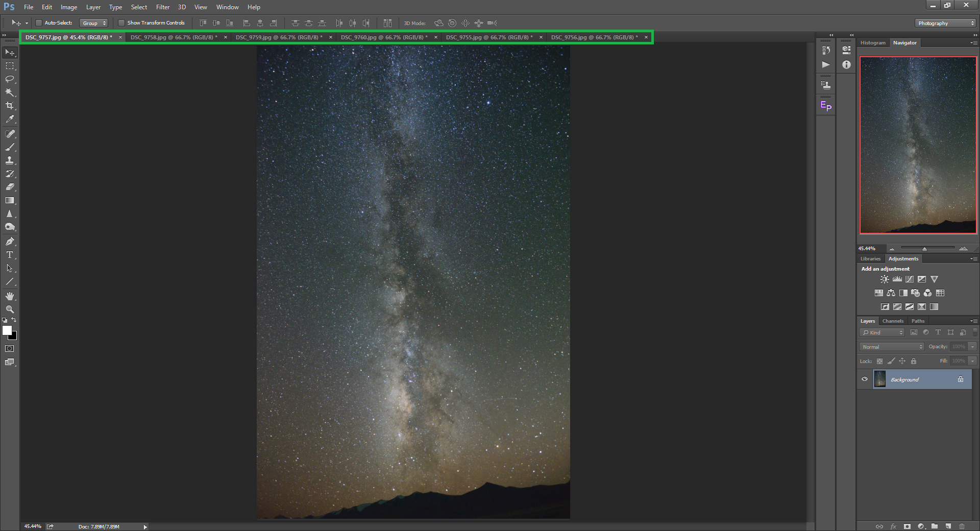Screen dimensions: 980x531
Task: Add a Brightness/Contrast adjustment
Action: click(885, 279)
